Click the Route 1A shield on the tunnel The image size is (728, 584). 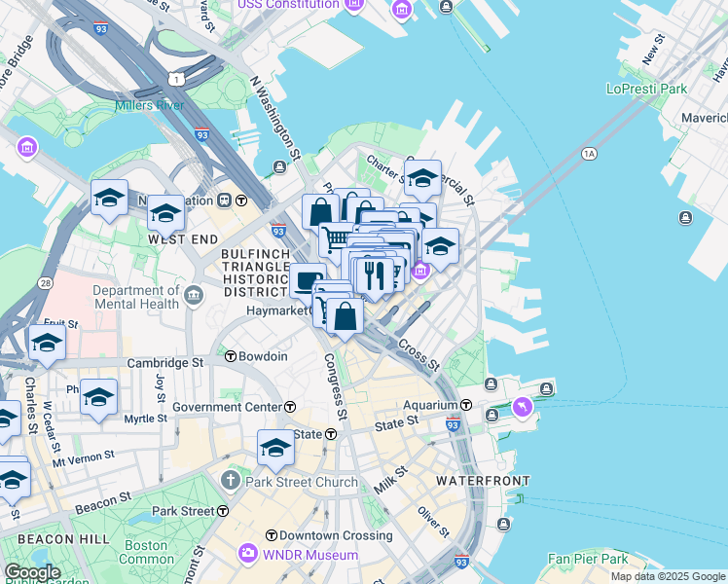(x=589, y=154)
